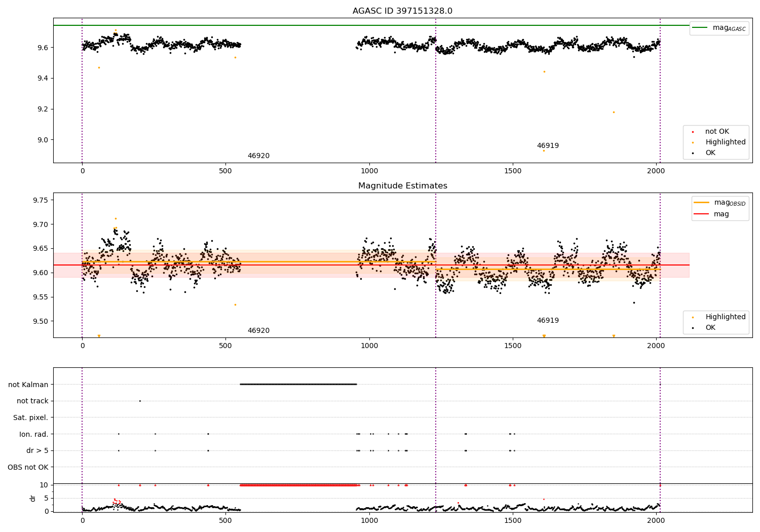Click the 9.4 y-tick in the top plot

pos(43,79)
